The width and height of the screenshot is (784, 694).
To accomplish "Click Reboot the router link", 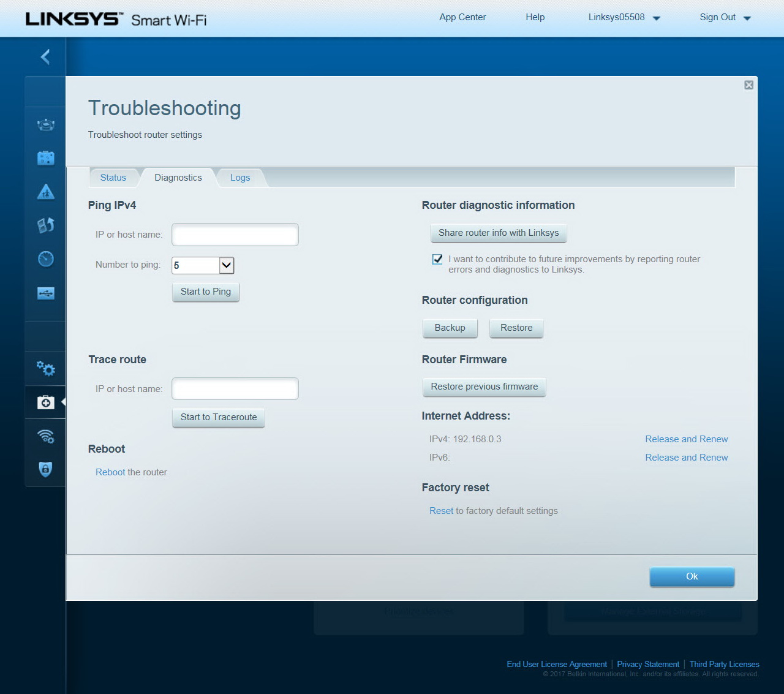I will click(110, 472).
